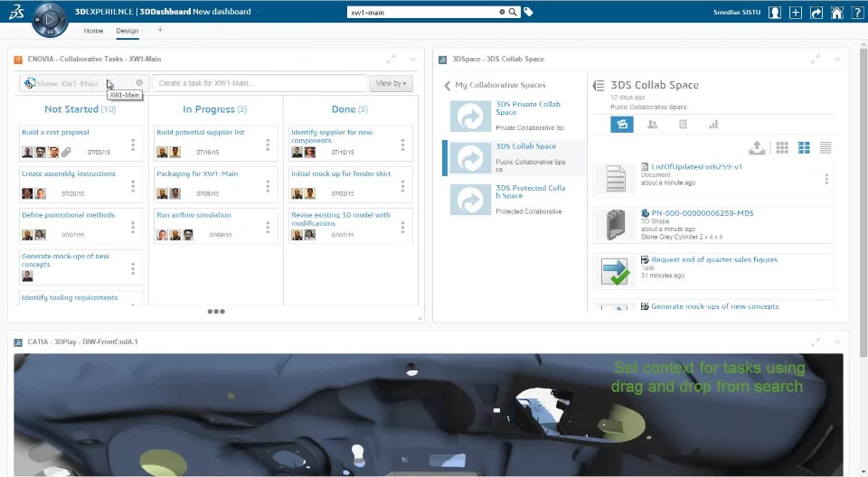Add a new dashboard tab
Screen dimensions: 868x477
160,30
